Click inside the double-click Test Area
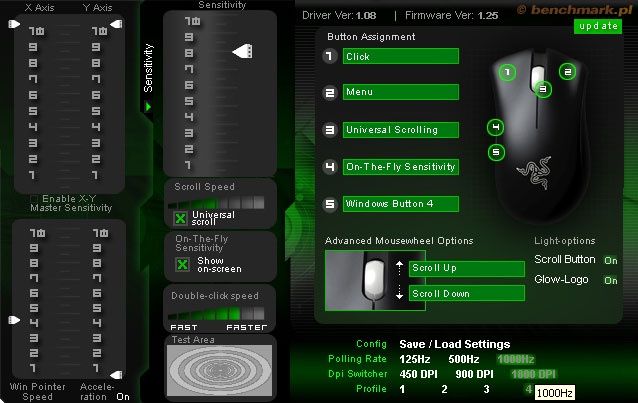The height and width of the screenshot is (403, 638). pos(219,370)
